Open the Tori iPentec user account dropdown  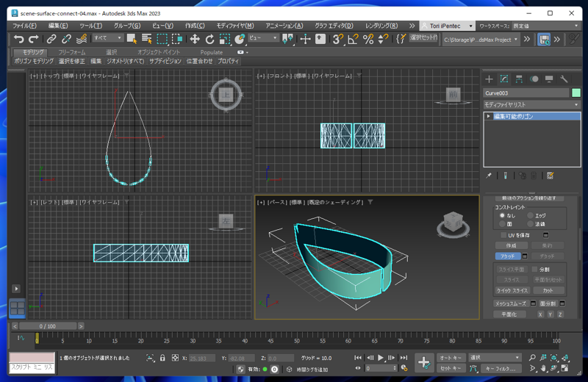click(x=447, y=26)
